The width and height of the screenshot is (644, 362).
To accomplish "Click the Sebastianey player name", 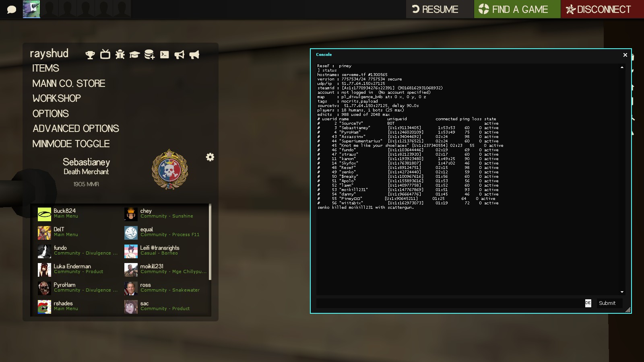I will click(86, 162).
